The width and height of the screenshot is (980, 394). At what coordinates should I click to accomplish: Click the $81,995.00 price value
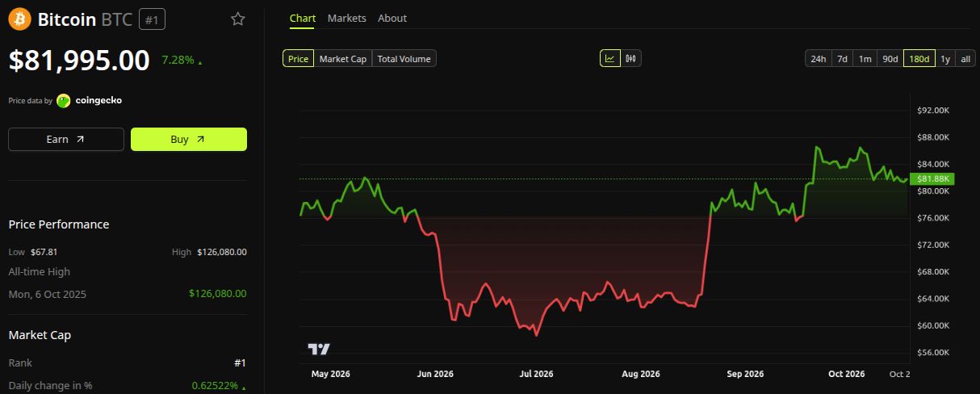79,61
